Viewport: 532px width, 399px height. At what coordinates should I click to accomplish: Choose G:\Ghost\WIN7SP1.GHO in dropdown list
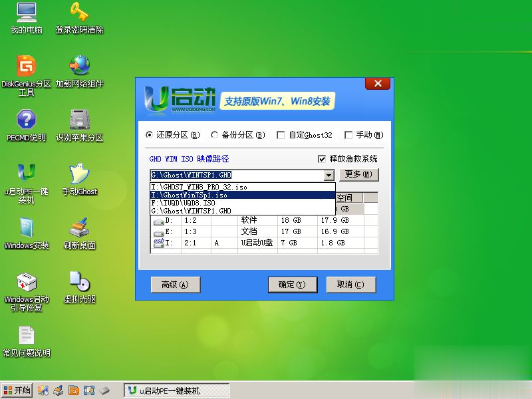pyautogui.click(x=243, y=211)
